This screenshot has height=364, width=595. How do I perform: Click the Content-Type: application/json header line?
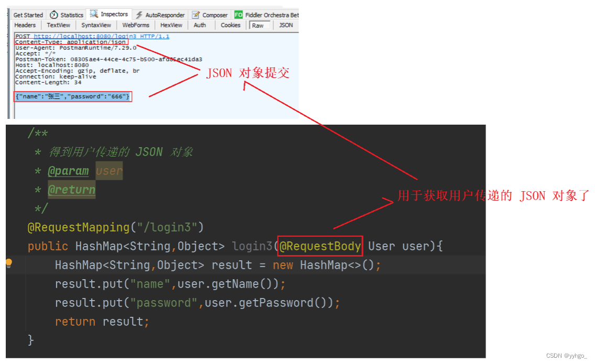pos(71,42)
